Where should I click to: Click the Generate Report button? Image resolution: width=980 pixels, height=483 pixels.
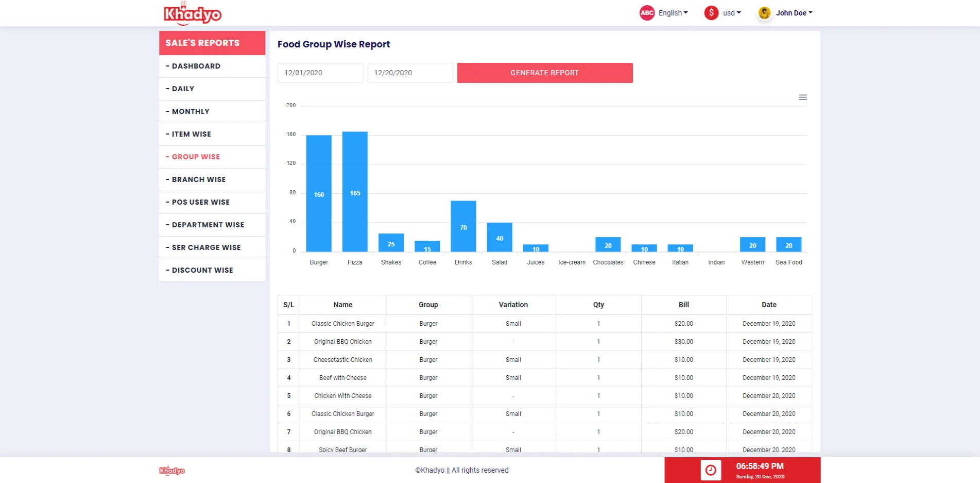pos(545,73)
